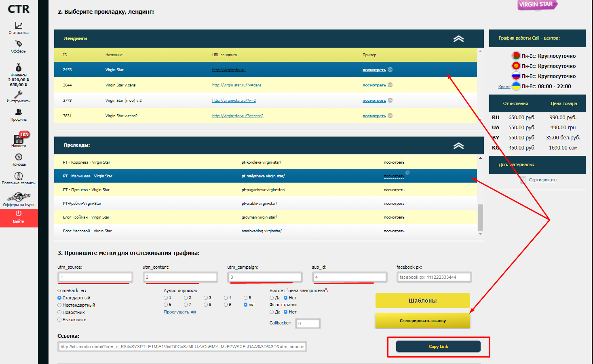This screenshot has width=593, height=364.
Task: Click the Сертификаты document icon
Action: (x=523, y=180)
